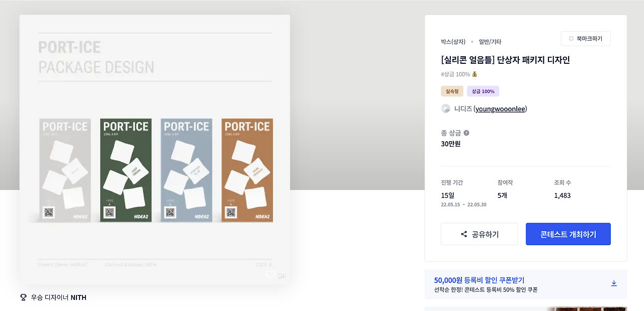Click the 50,000원 등록비 할인 쿠폰받기 link

coord(478,279)
